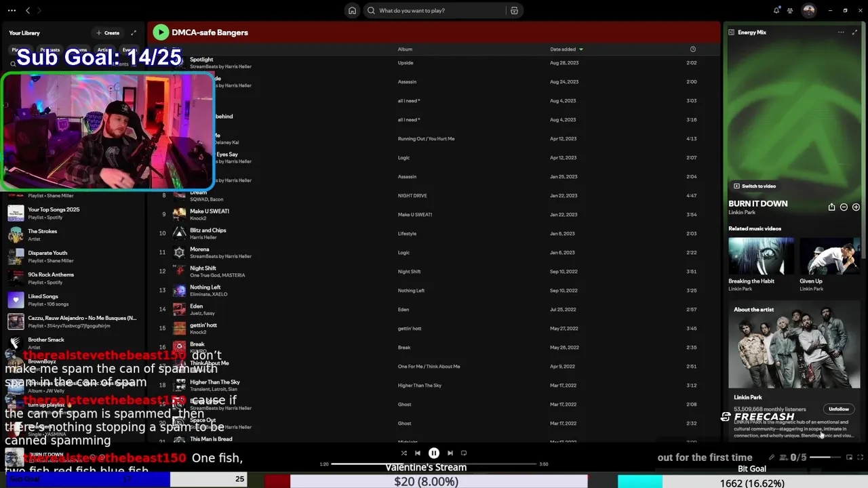This screenshot has height=488, width=868.
Task: Open the mini player
Action: (849, 457)
